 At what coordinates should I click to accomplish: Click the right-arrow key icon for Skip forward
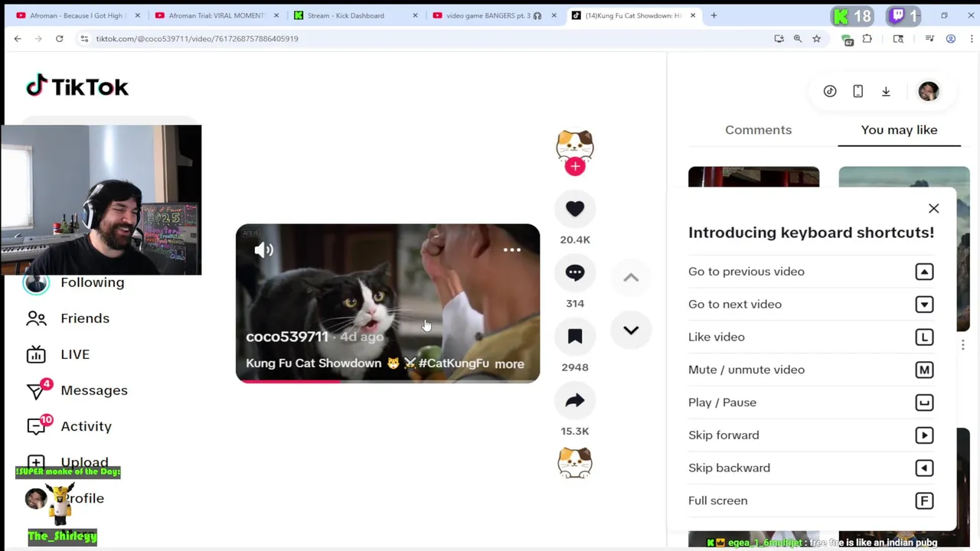pos(924,435)
